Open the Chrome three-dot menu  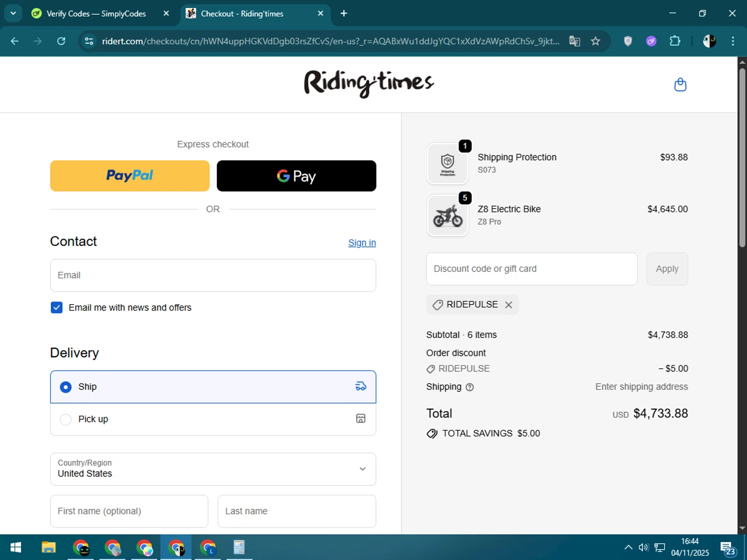coord(733,41)
